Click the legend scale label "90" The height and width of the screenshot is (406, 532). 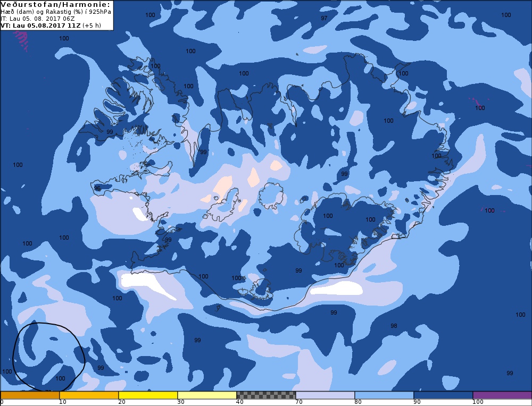(x=417, y=402)
